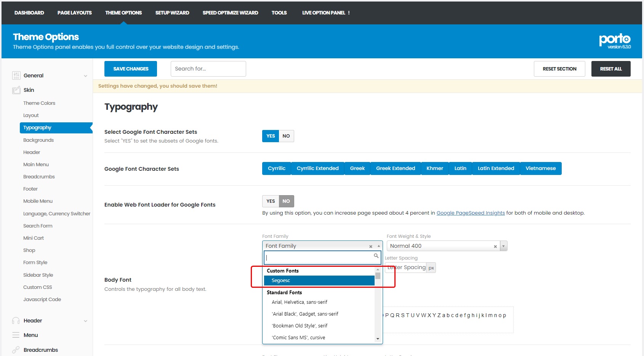This screenshot has width=644, height=356.
Task: Set Web Font Loader to YES
Action: coord(271,201)
